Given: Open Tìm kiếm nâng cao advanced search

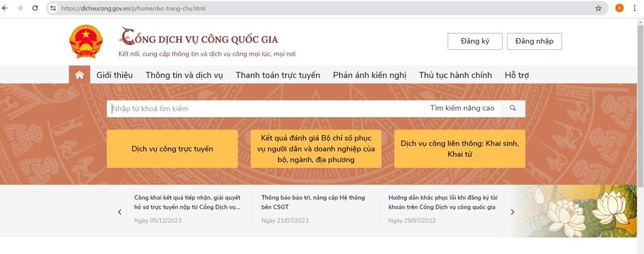Looking at the screenshot, I should coord(462,108).
